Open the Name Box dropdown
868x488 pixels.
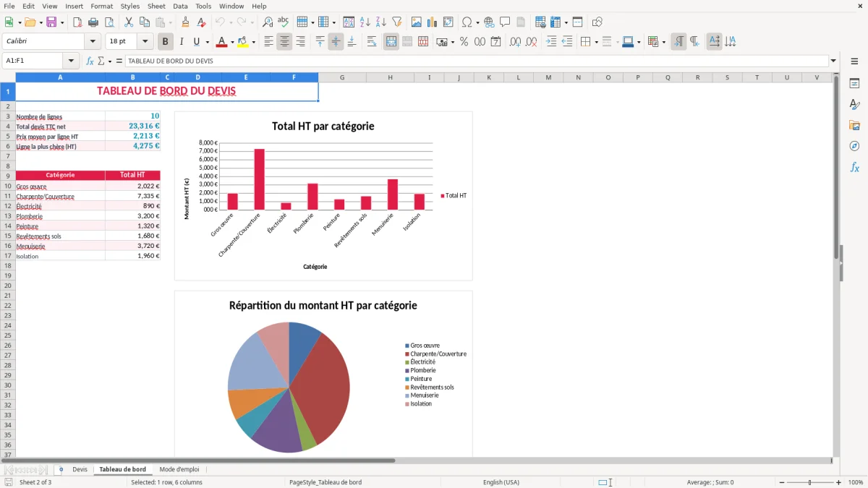pyautogui.click(x=71, y=61)
